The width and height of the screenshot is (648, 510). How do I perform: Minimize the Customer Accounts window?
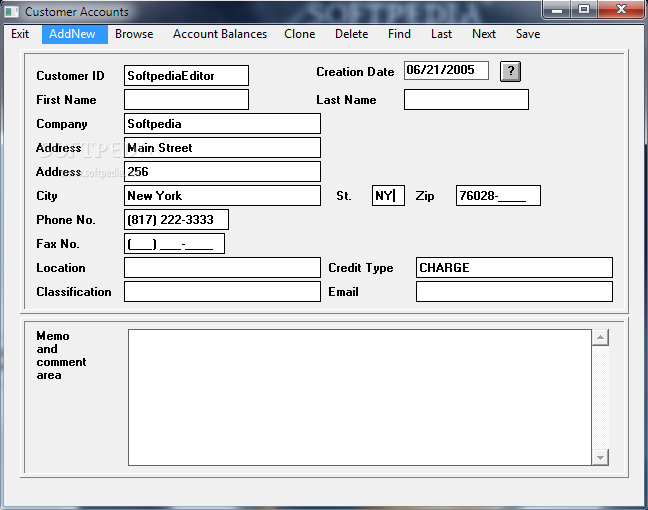557,10
